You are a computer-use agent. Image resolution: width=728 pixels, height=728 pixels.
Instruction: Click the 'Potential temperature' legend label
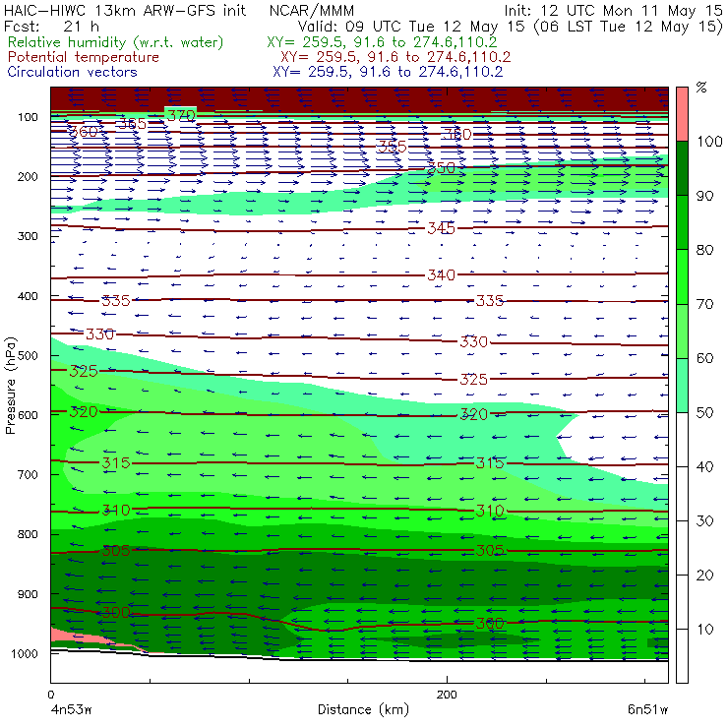point(83,57)
